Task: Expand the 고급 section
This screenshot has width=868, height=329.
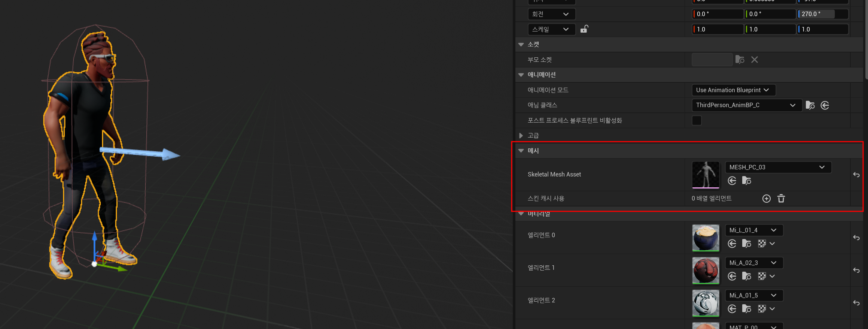Action: (x=521, y=136)
